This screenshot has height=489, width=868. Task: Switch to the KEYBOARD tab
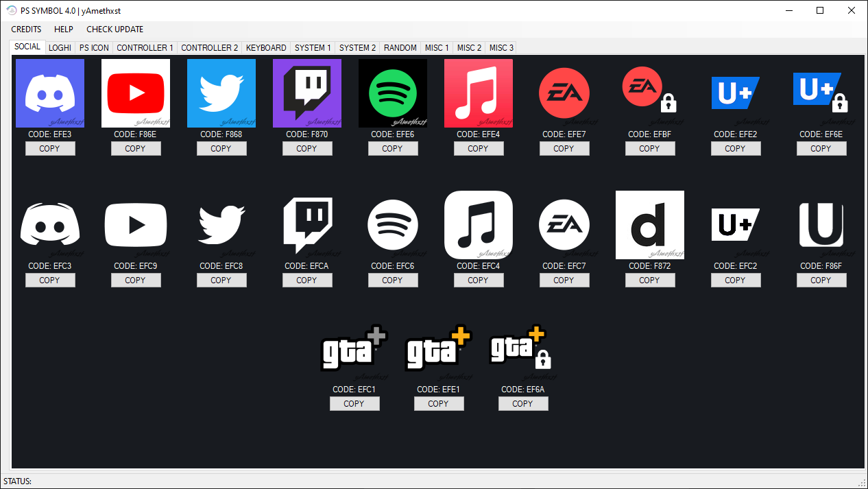tap(266, 48)
